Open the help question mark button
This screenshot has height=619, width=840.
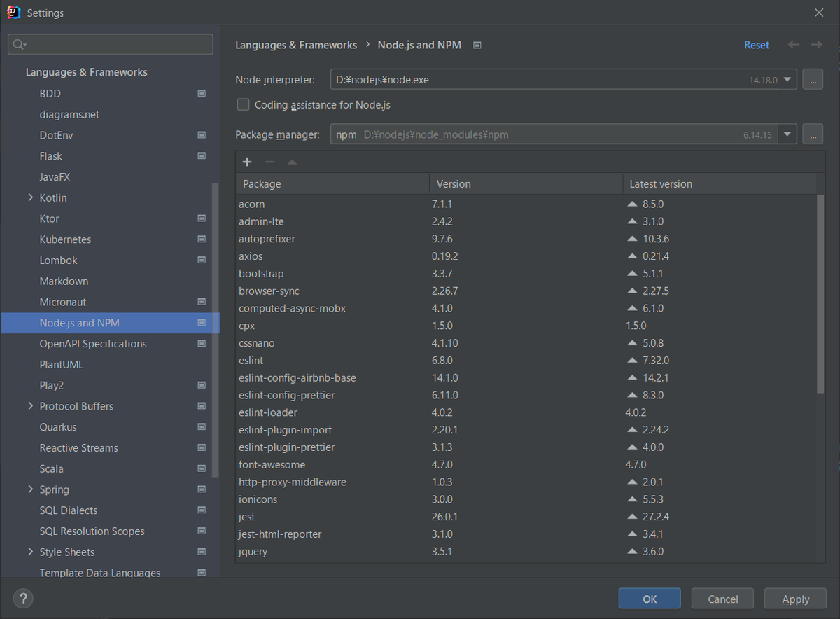(23, 598)
